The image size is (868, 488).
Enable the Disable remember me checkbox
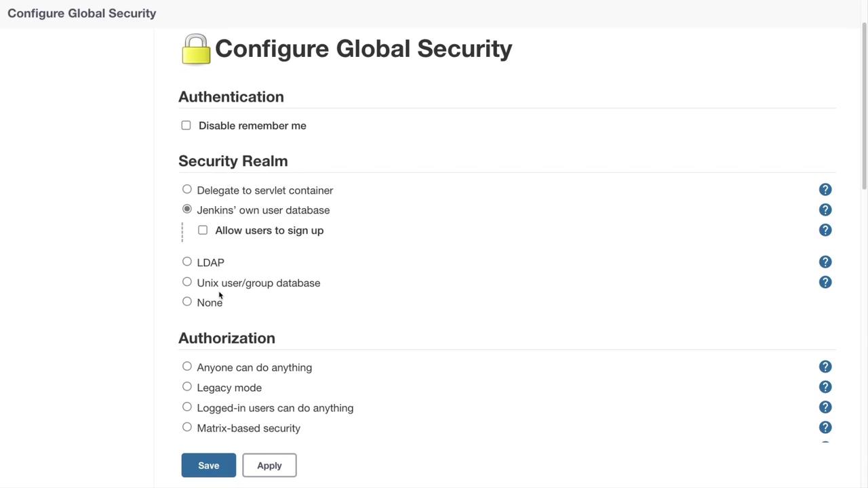tap(186, 125)
